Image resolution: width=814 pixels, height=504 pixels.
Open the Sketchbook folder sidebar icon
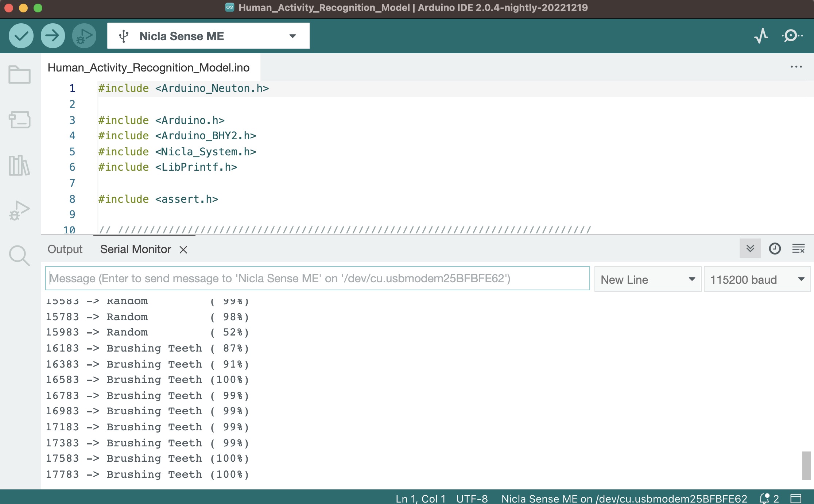tap(19, 74)
